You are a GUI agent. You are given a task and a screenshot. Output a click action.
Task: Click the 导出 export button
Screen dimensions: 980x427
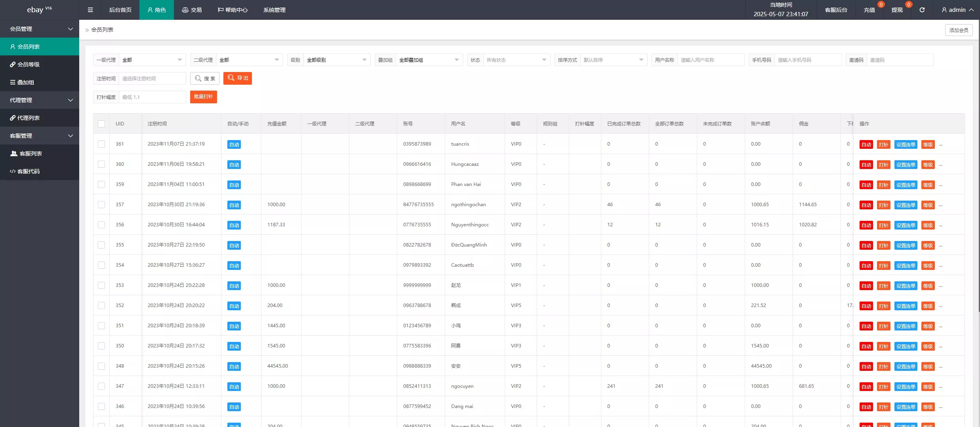pyautogui.click(x=238, y=78)
